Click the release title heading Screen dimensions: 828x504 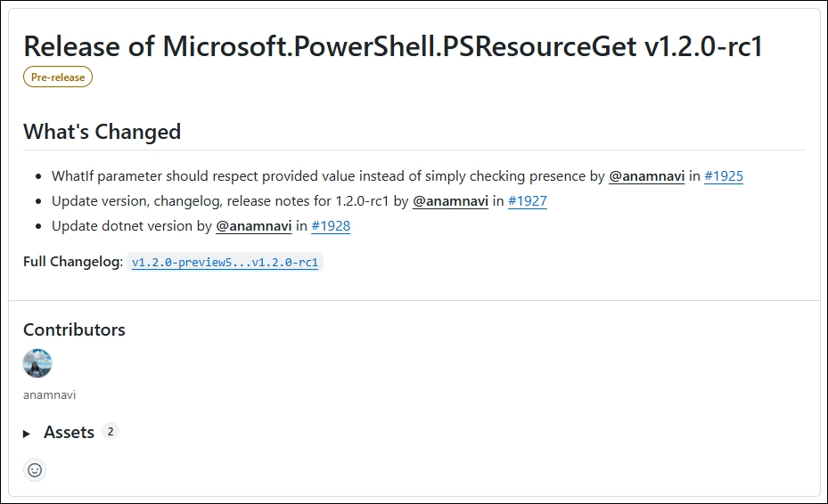(x=393, y=46)
